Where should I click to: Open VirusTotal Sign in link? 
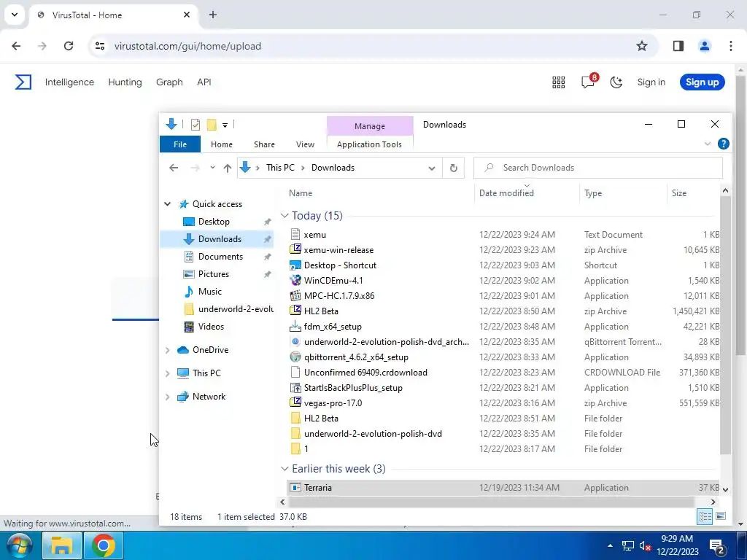651,82
